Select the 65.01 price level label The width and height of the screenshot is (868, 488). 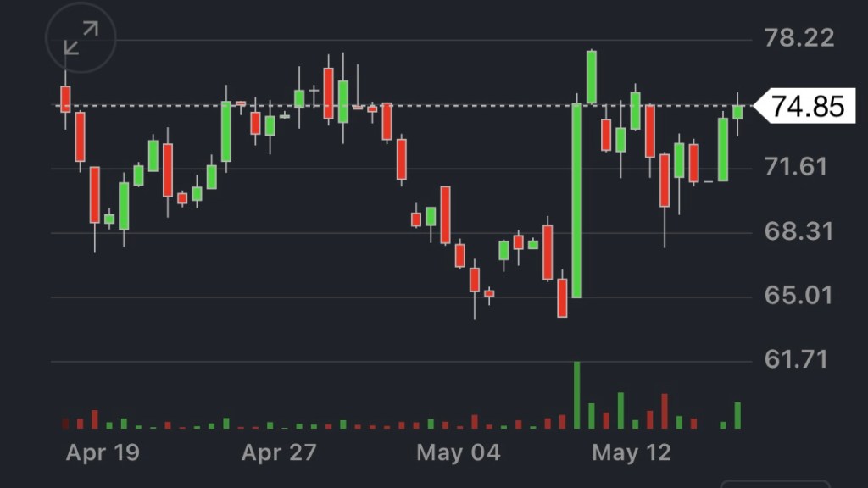pyautogui.click(x=797, y=296)
